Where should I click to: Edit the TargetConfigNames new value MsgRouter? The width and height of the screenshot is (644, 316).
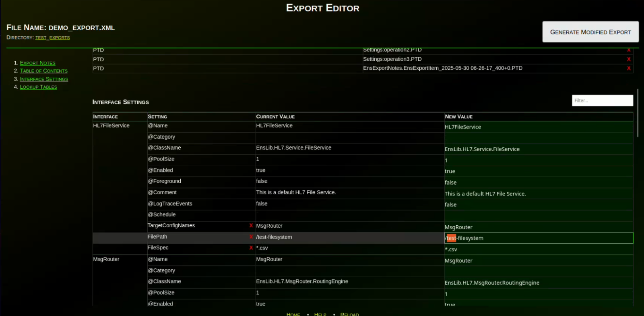(x=538, y=227)
